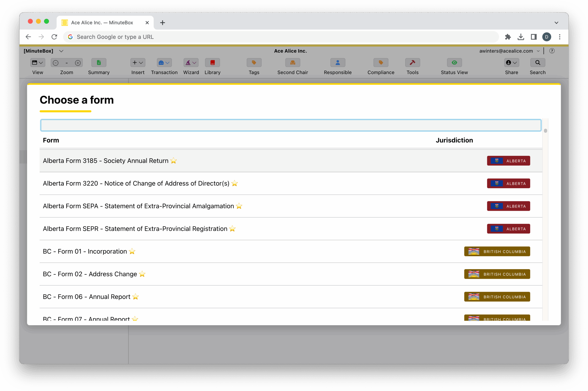Open the Tools hammer icon
The image size is (588, 391).
coord(412,63)
